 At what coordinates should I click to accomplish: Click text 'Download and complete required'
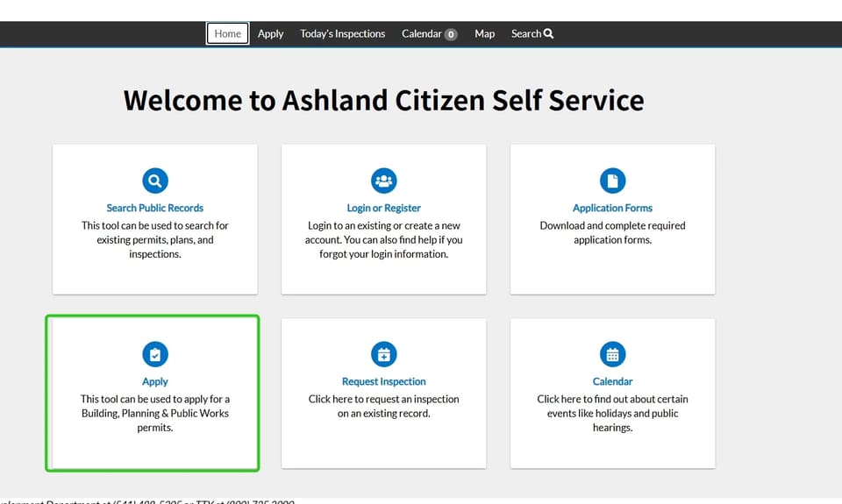613,225
